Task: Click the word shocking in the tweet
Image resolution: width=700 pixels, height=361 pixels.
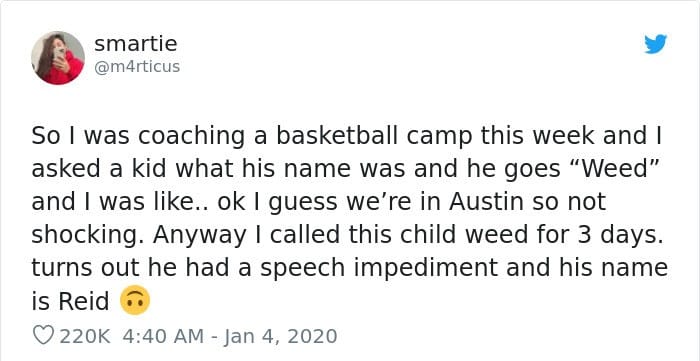Action: pos(88,236)
